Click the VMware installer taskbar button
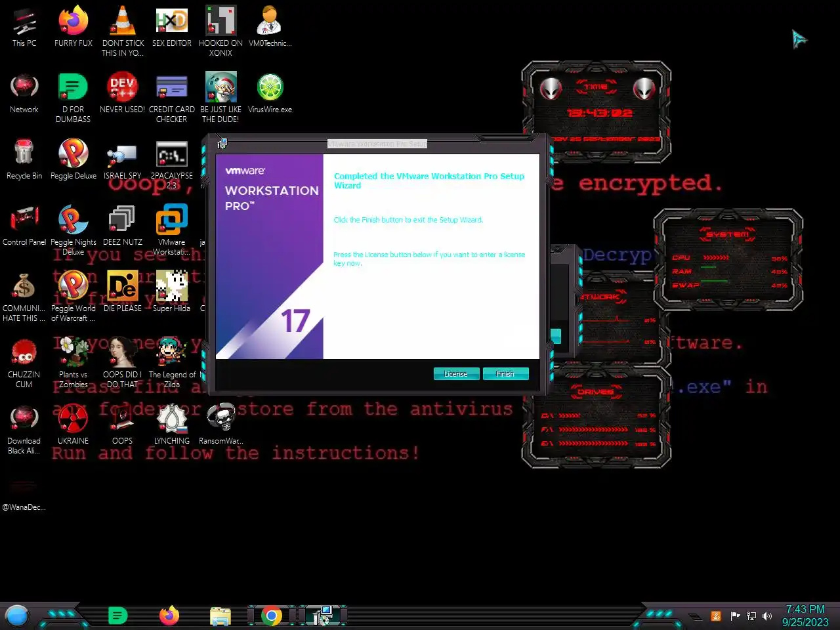This screenshot has height=630, width=840. click(322, 616)
